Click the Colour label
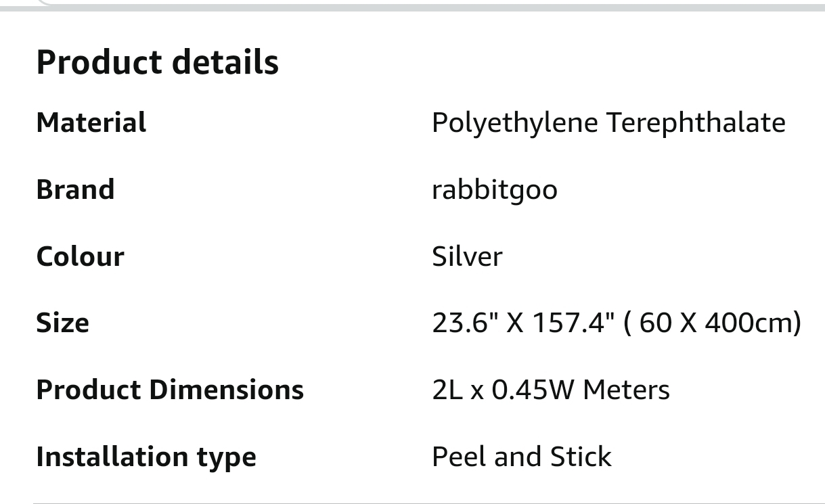The image size is (825, 504). pyautogui.click(x=80, y=256)
